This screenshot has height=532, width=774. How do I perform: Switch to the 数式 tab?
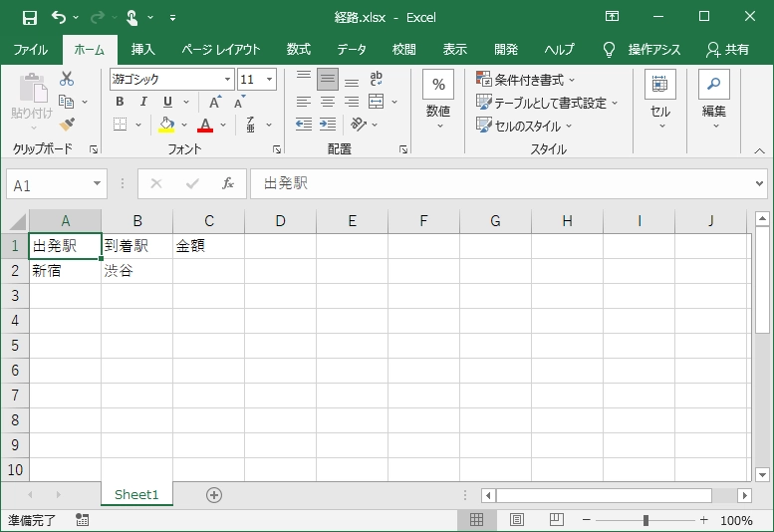(299, 50)
